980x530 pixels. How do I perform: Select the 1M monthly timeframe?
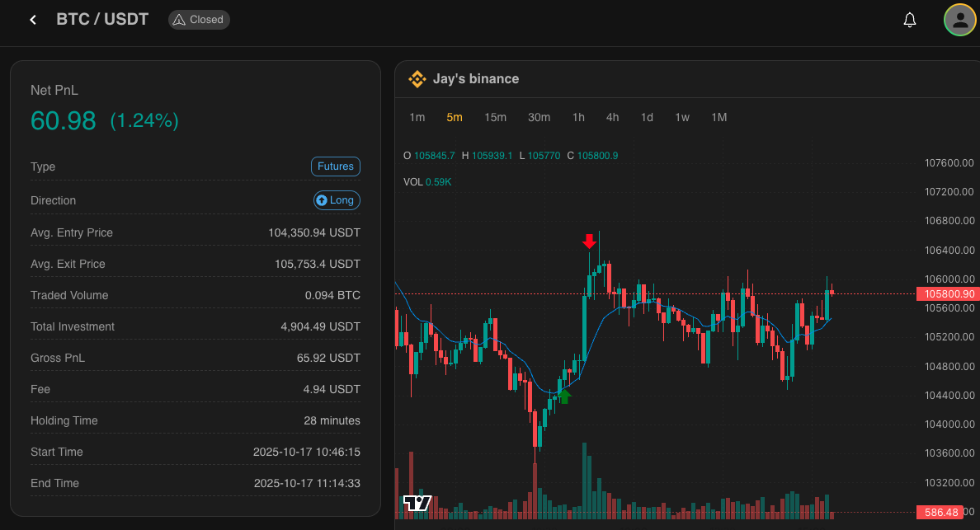click(x=719, y=117)
